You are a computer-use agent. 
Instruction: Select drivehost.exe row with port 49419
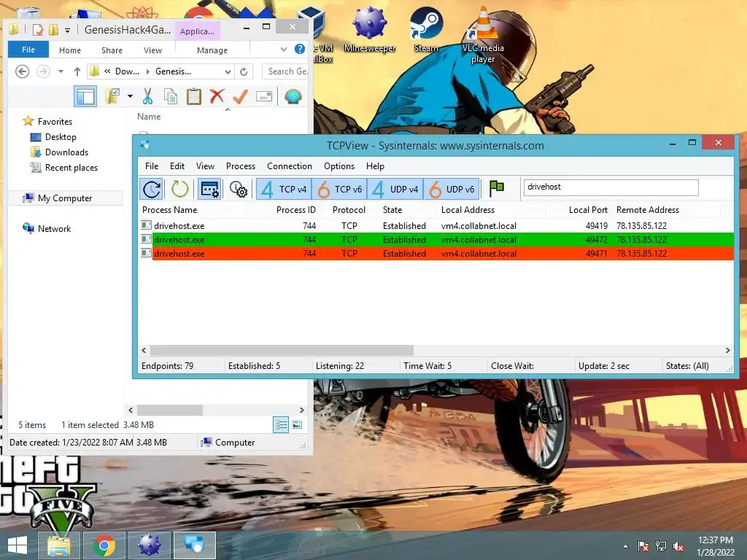click(x=436, y=226)
